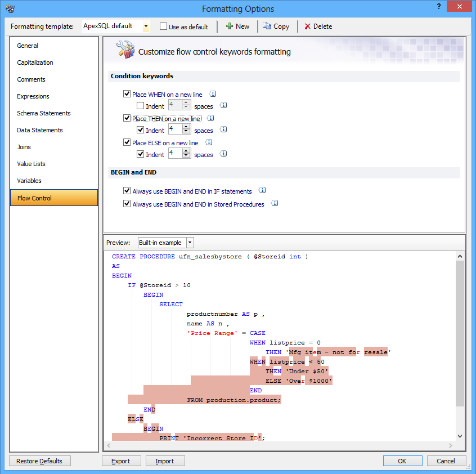Click preview horizontal scroll left arrow
Viewport: 476px width, 474px height.
[109, 446]
